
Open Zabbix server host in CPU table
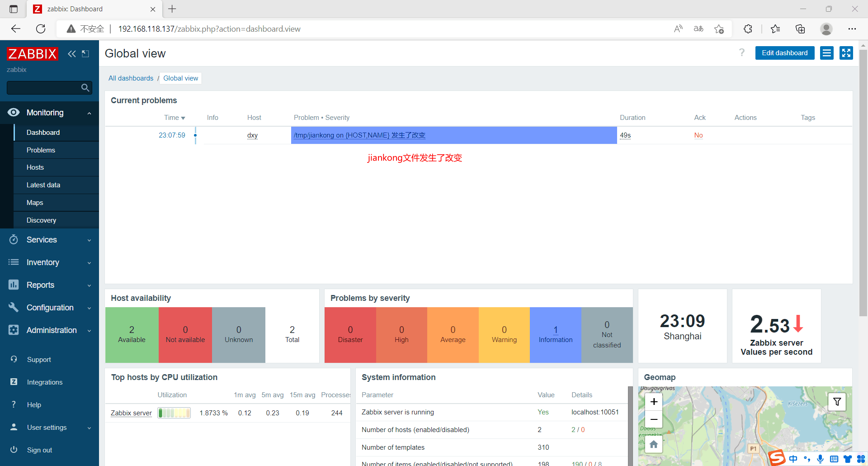coord(131,413)
